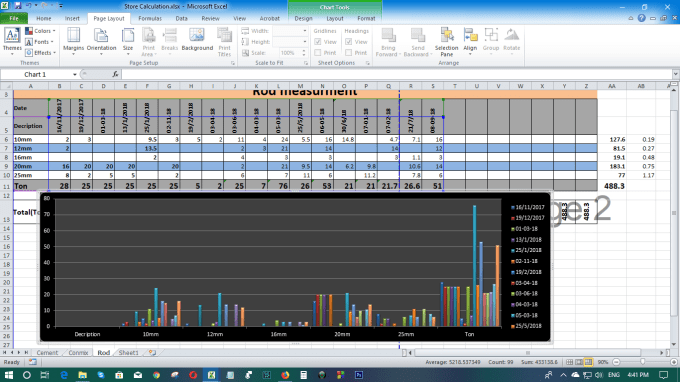The height and width of the screenshot is (382, 680).
Task: Open the Height scale dropdown
Action: pos(305,42)
